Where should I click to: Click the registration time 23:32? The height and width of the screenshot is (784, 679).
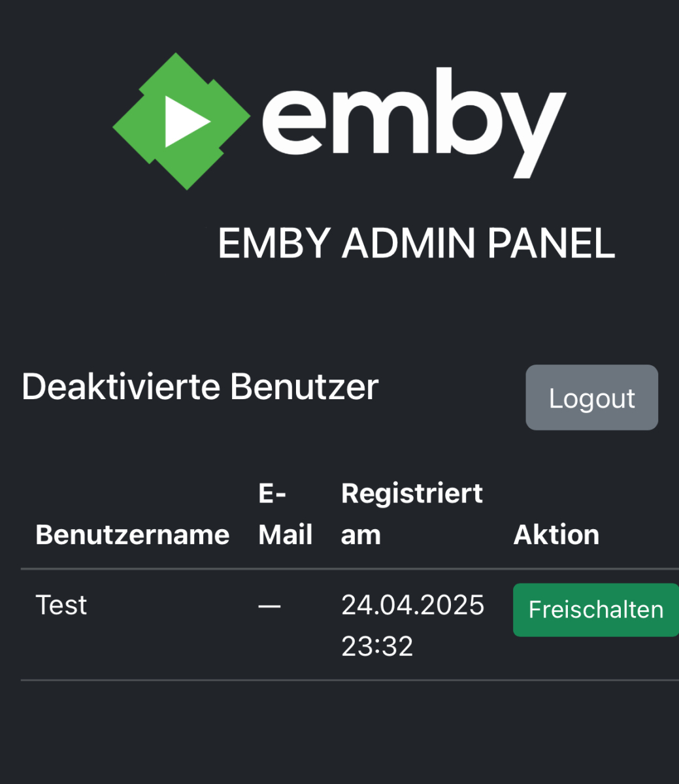tap(378, 646)
